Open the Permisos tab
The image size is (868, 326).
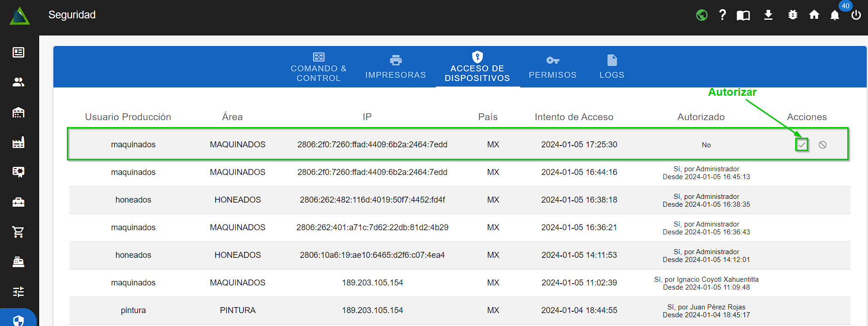(x=552, y=67)
